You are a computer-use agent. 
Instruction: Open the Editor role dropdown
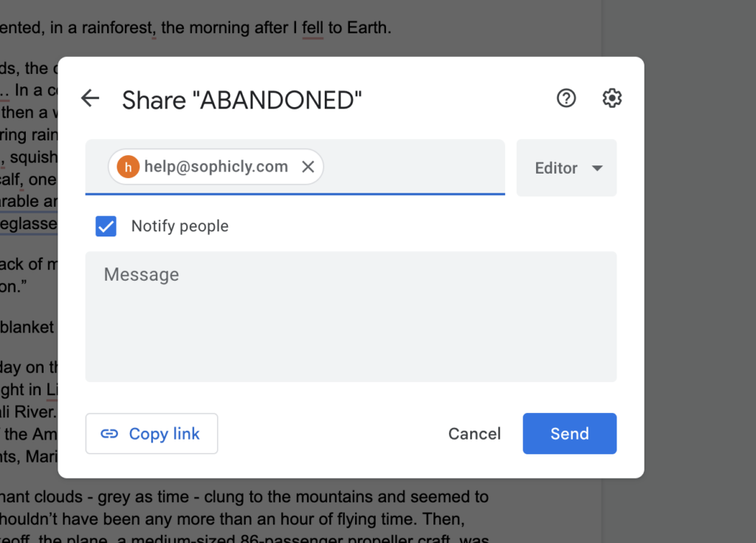[x=566, y=168]
